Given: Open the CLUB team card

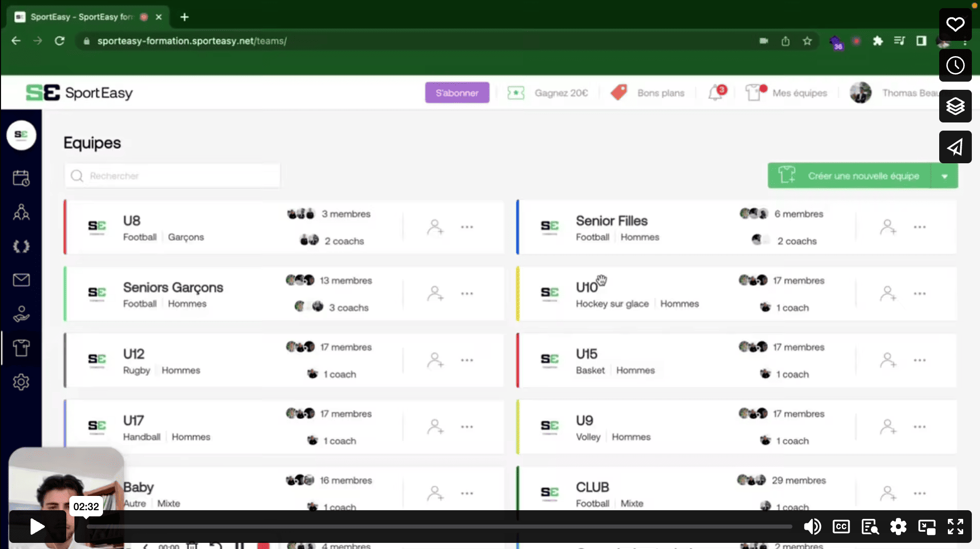Looking at the screenshot, I should 592,487.
